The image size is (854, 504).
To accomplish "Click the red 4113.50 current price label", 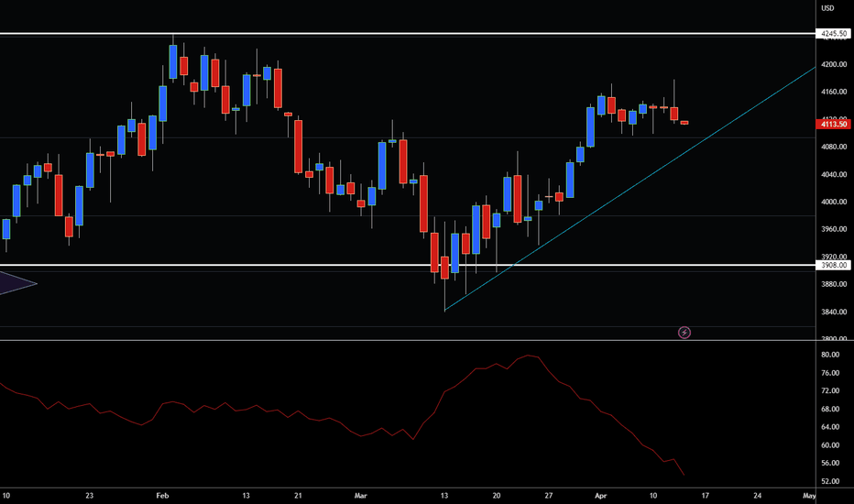I will tap(833, 125).
